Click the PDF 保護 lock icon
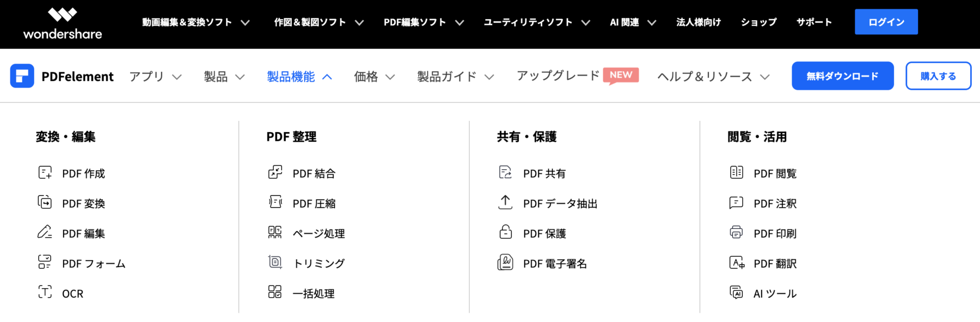The width and height of the screenshot is (980, 322). (x=505, y=232)
